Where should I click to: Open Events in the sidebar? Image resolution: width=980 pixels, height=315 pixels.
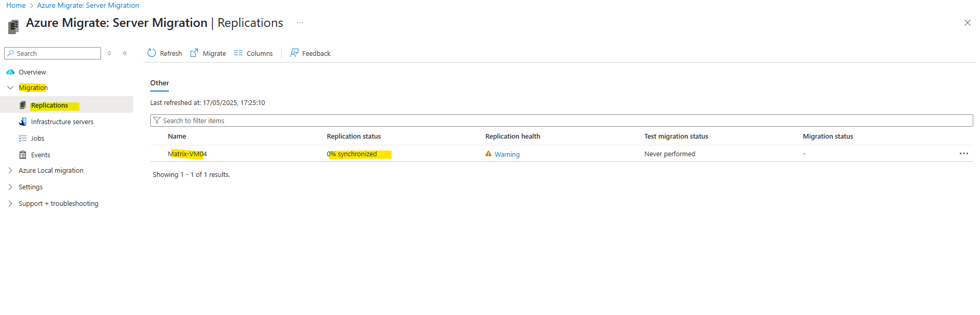(x=40, y=155)
